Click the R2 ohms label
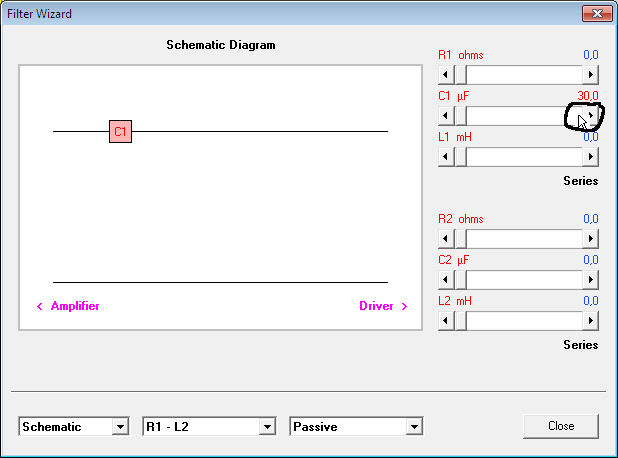 tap(461, 219)
